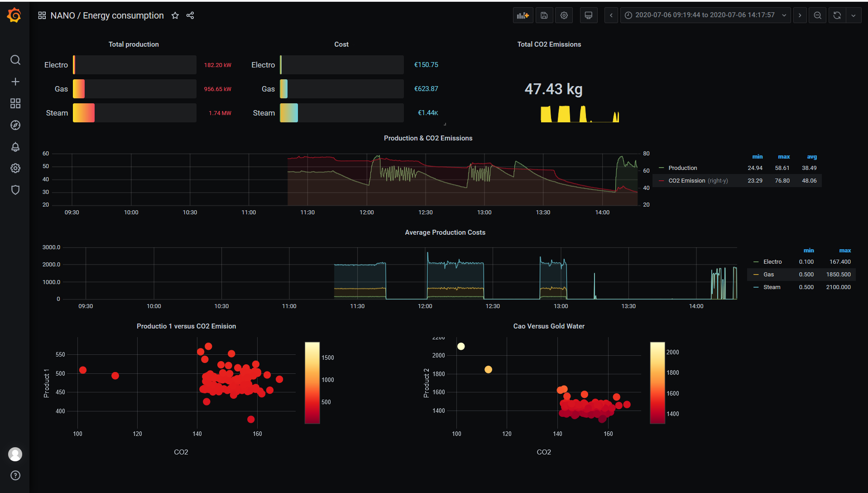The width and height of the screenshot is (868, 493).
Task: Sort the Production legend by min
Action: tap(758, 157)
